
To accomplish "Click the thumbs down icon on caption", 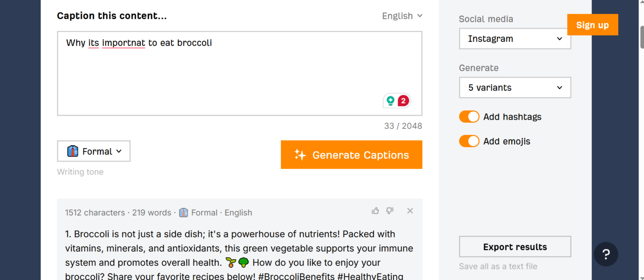I will [390, 211].
